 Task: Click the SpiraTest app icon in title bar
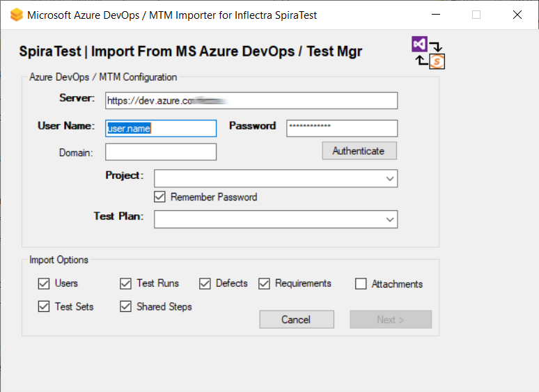pyautogui.click(x=16, y=15)
